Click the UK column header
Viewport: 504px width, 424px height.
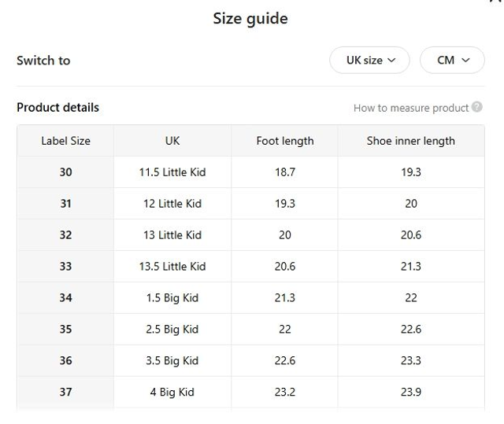coord(172,141)
